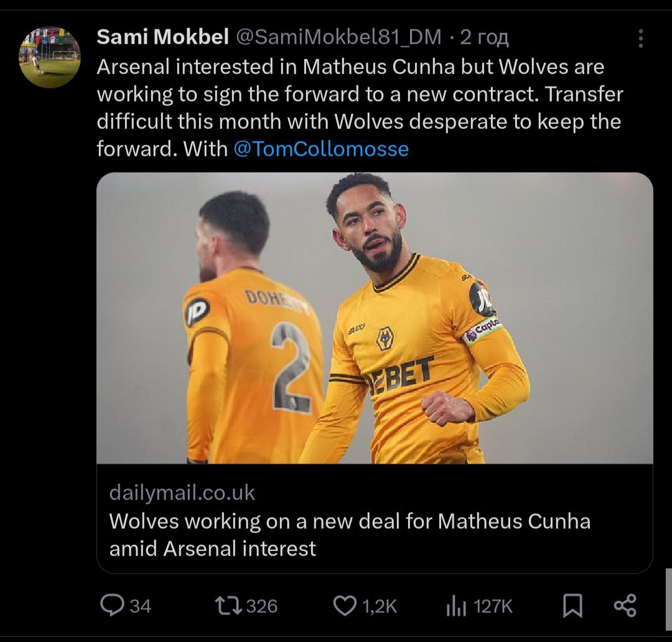The image size is (672, 642).
Task: Open Sami Mokbel's profile avatar
Action: (50, 57)
